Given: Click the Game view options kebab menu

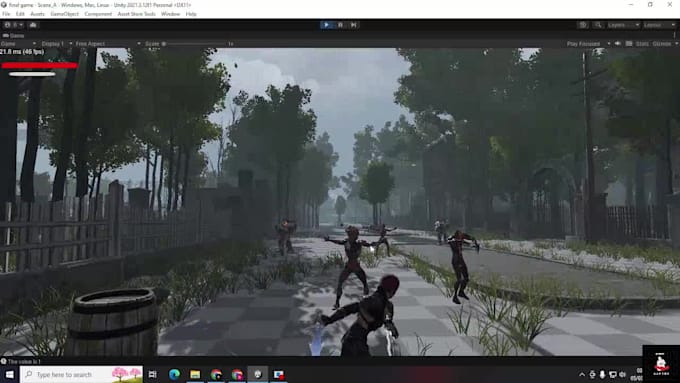Looking at the screenshot, I should [675, 36].
